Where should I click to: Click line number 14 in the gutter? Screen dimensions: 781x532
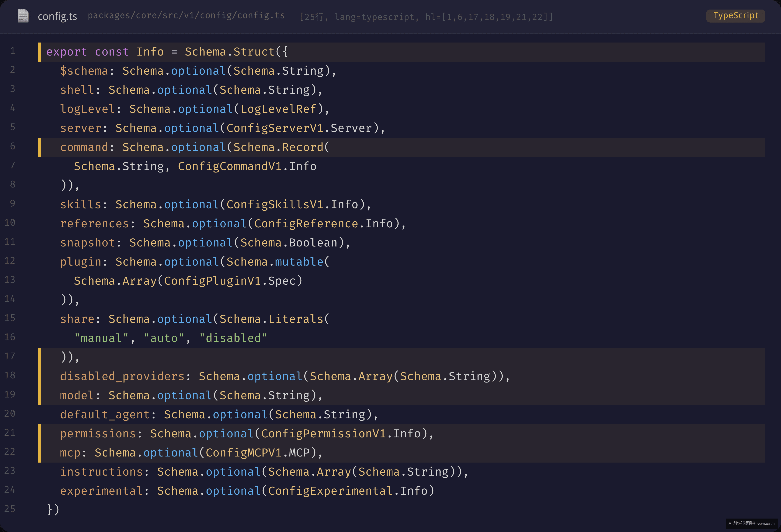tap(10, 299)
